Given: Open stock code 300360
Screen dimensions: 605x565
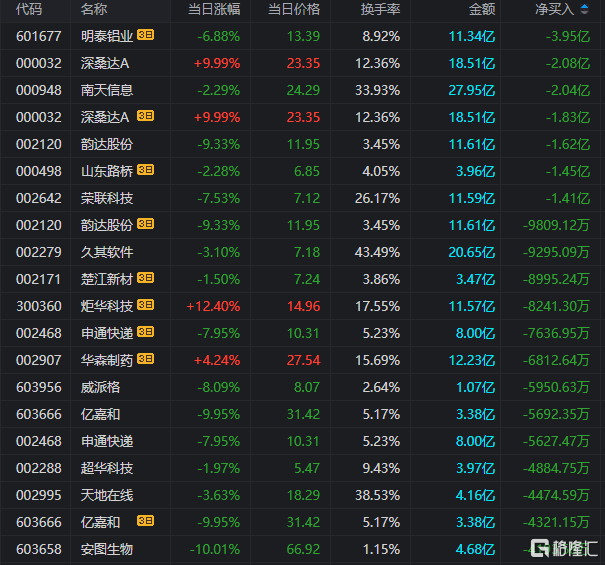Looking at the screenshot, I should pyautogui.click(x=39, y=306).
